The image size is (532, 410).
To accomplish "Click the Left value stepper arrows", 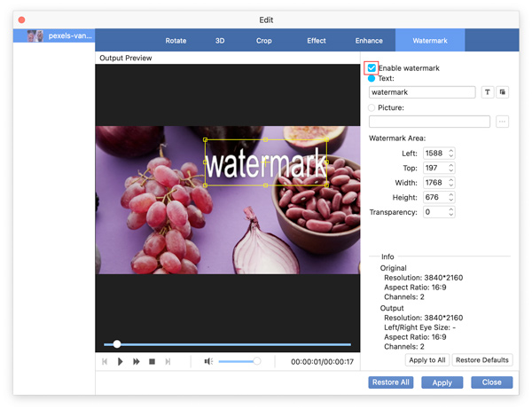I will [x=450, y=154].
